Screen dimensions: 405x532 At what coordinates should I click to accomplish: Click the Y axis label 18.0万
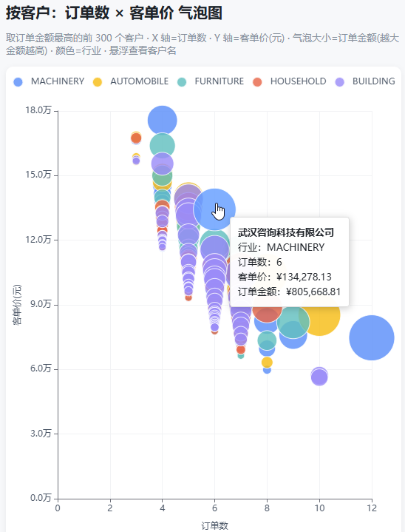(38, 110)
